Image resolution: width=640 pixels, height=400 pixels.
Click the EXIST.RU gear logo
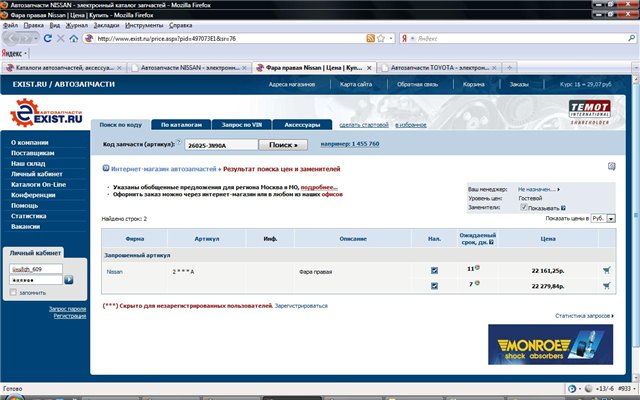pos(46,113)
